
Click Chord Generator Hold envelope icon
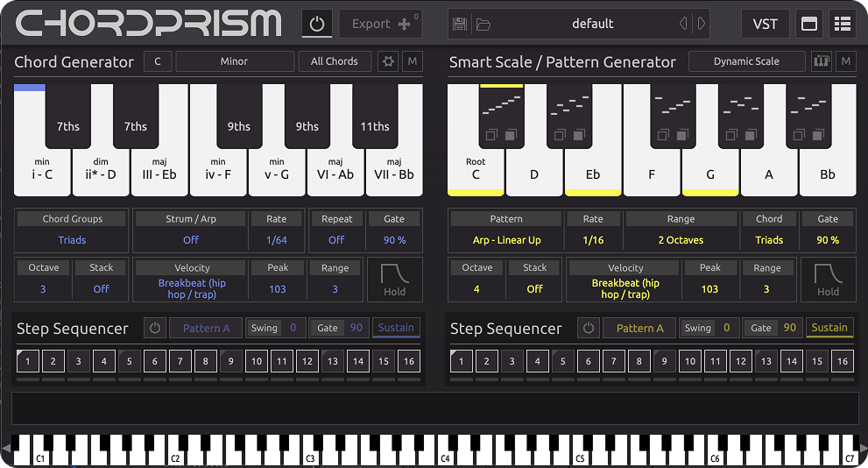point(395,280)
